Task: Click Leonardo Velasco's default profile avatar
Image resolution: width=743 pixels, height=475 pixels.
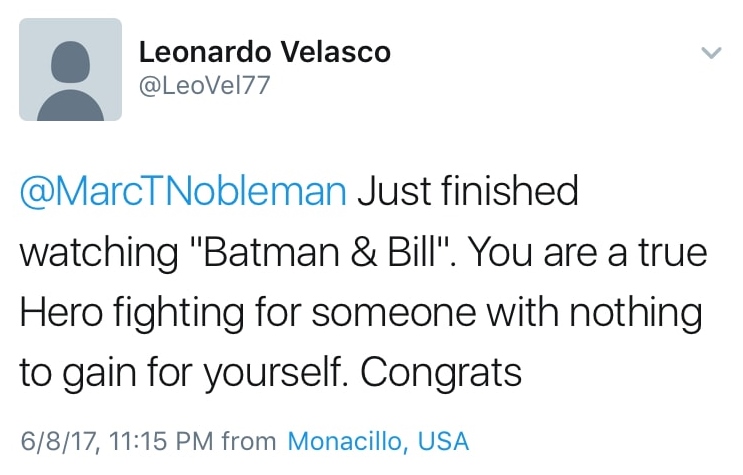Action: (x=70, y=69)
